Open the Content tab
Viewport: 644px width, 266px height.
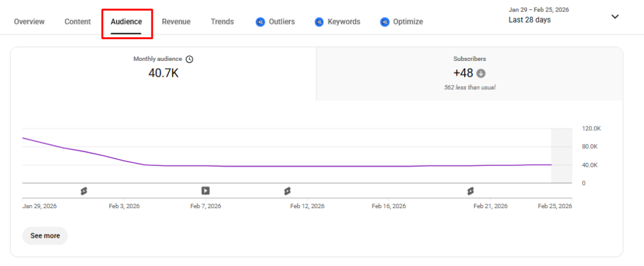pos(77,22)
